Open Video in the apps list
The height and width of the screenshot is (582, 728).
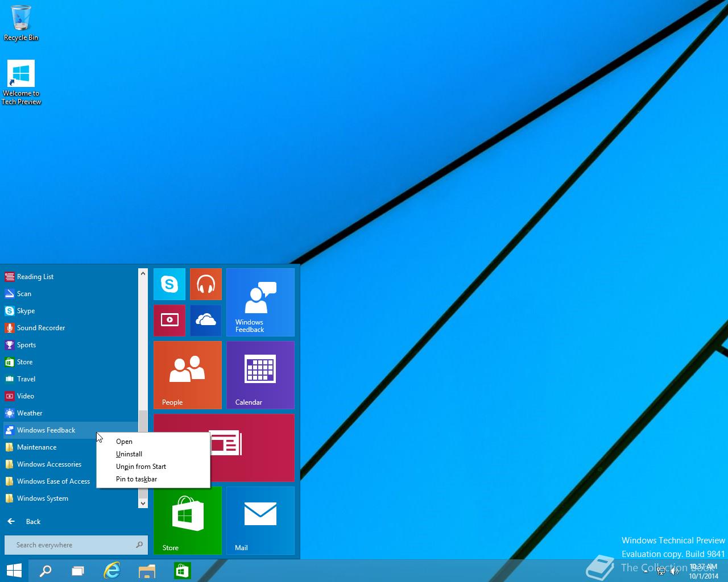(71, 396)
